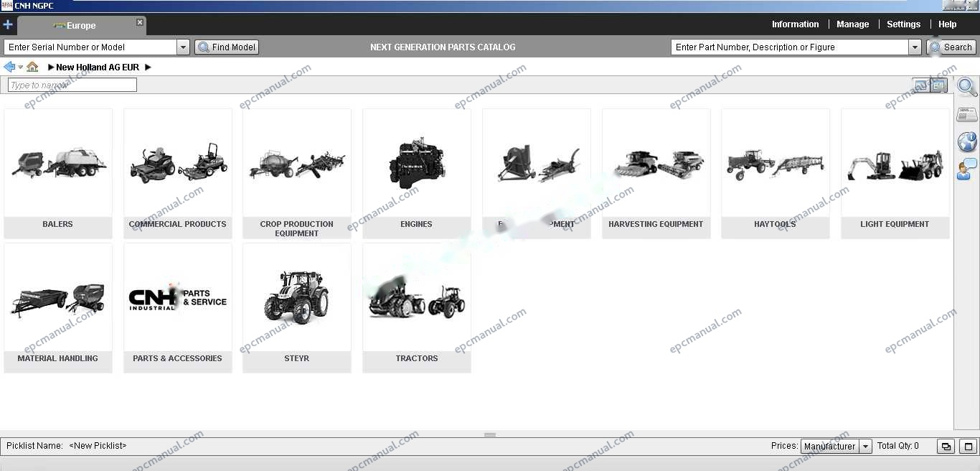The width and height of the screenshot is (980, 471).
Task: Expand the Part Number search dropdown
Action: 915,47
